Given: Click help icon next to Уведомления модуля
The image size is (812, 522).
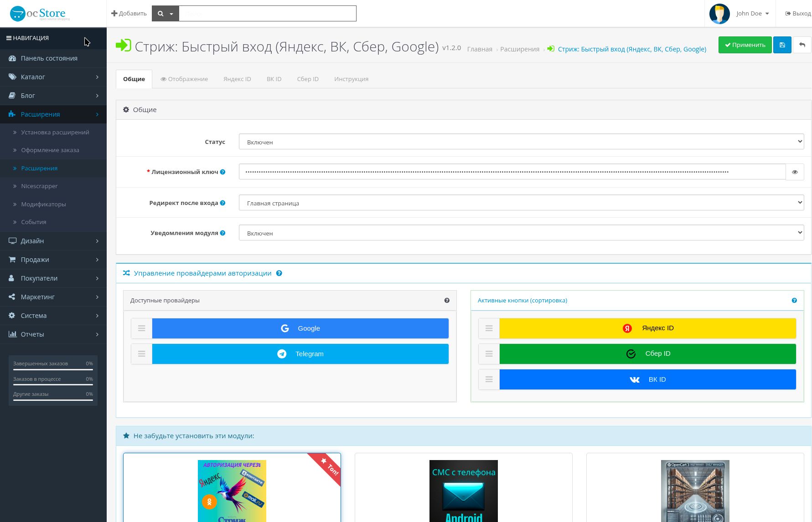Looking at the screenshot, I should (223, 233).
